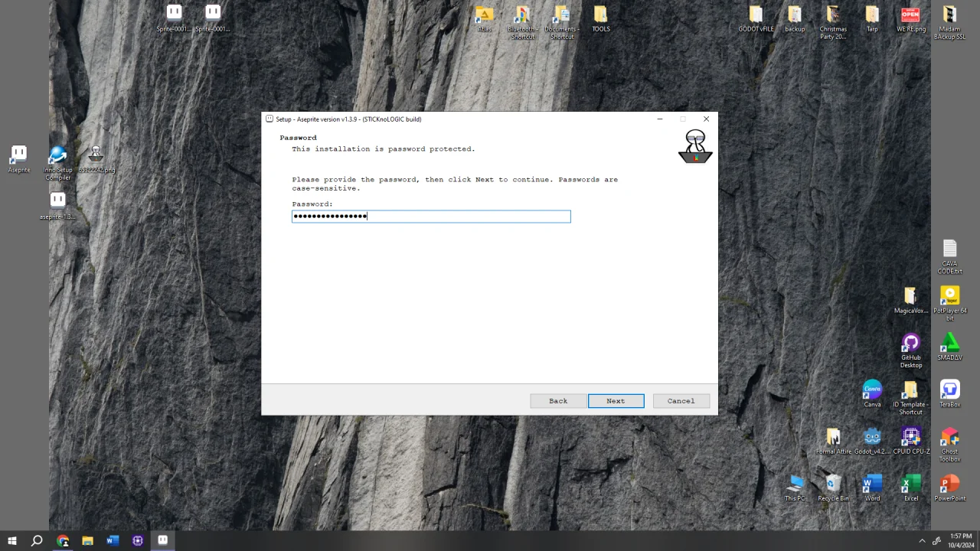
Task: Select the Ghost Toolbox desktop shortcut
Action: (x=949, y=445)
